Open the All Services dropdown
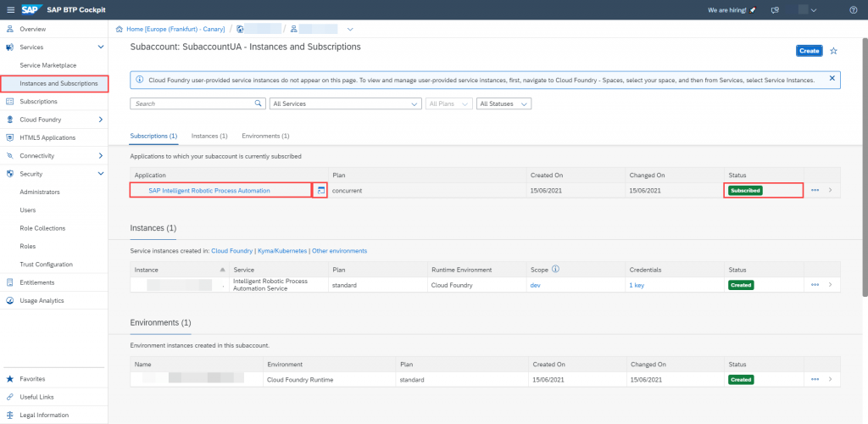The image size is (868, 424). click(x=345, y=103)
